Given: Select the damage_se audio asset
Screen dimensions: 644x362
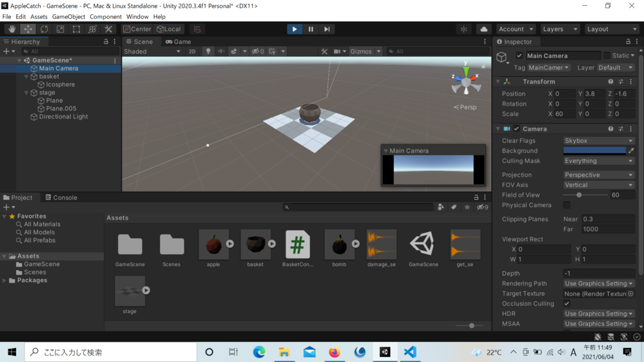Looking at the screenshot, I should pyautogui.click(x=381, y=249).
